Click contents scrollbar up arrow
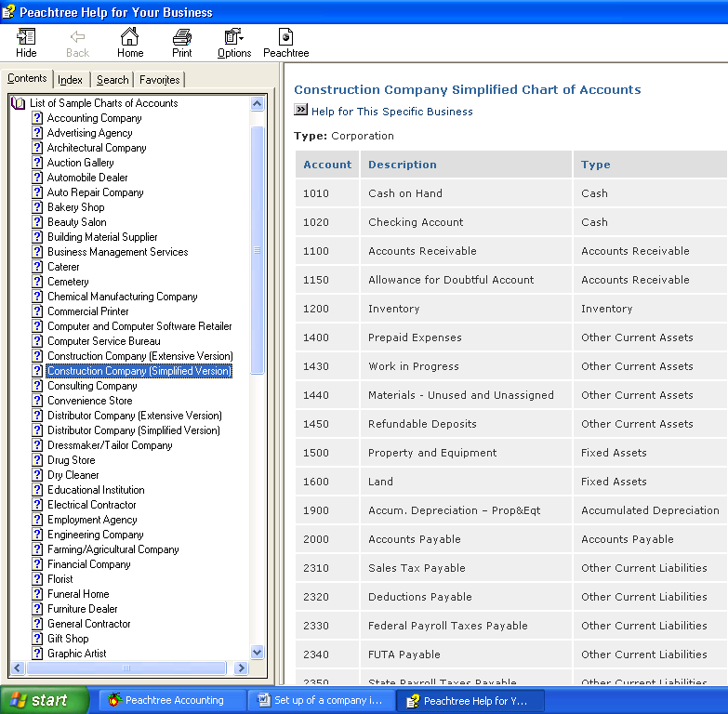Image resolution: width=728 pixels, height=714 pixels. point(258,103)
